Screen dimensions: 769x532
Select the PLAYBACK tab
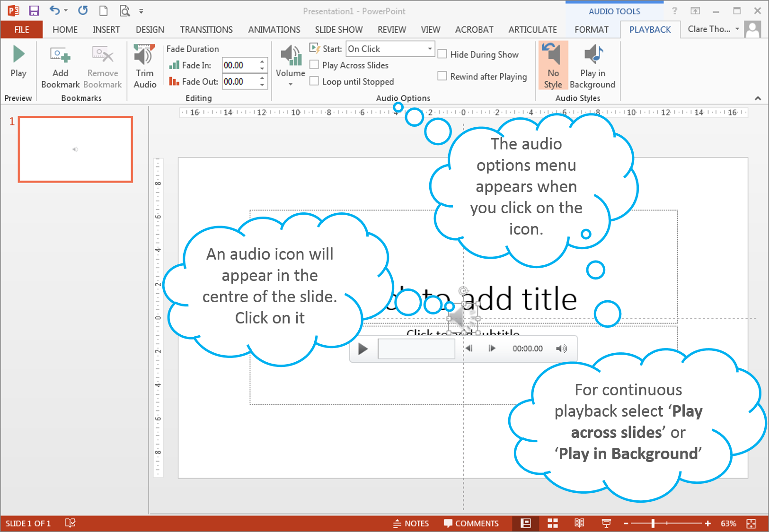pos(650,29)
